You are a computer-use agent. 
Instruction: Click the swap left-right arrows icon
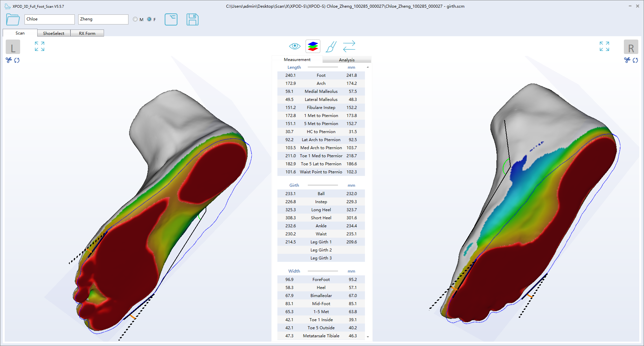point(349,46)
